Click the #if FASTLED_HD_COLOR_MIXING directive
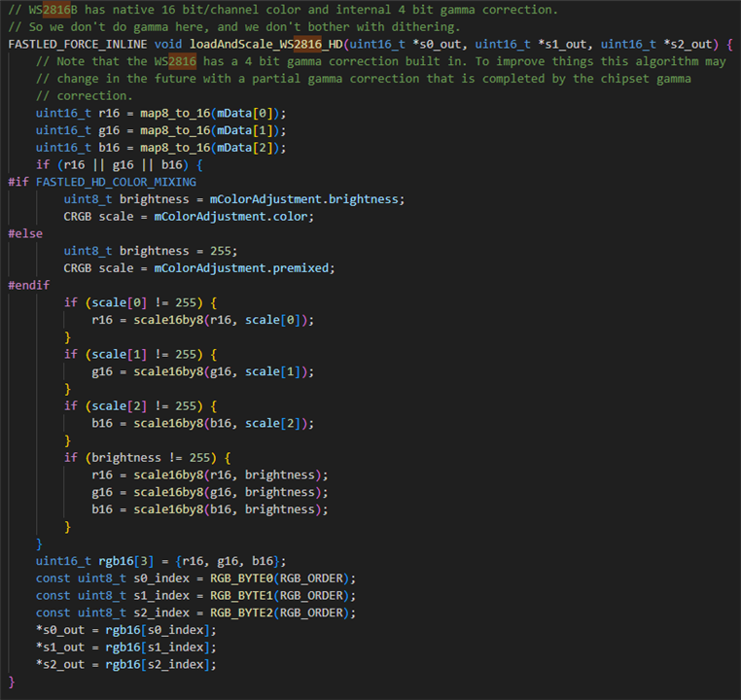741x700 pixels. [x=102, y=182]
